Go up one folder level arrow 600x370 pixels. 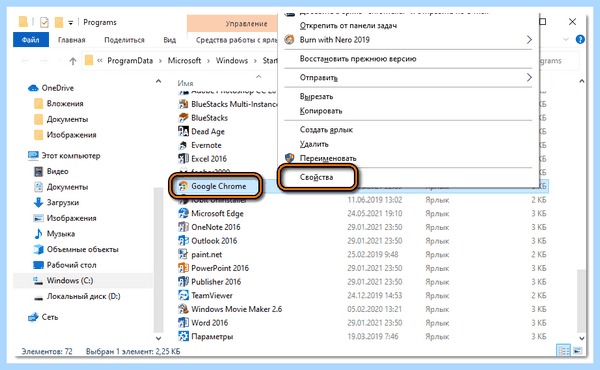pyautogui.click(x=73, y=61)
